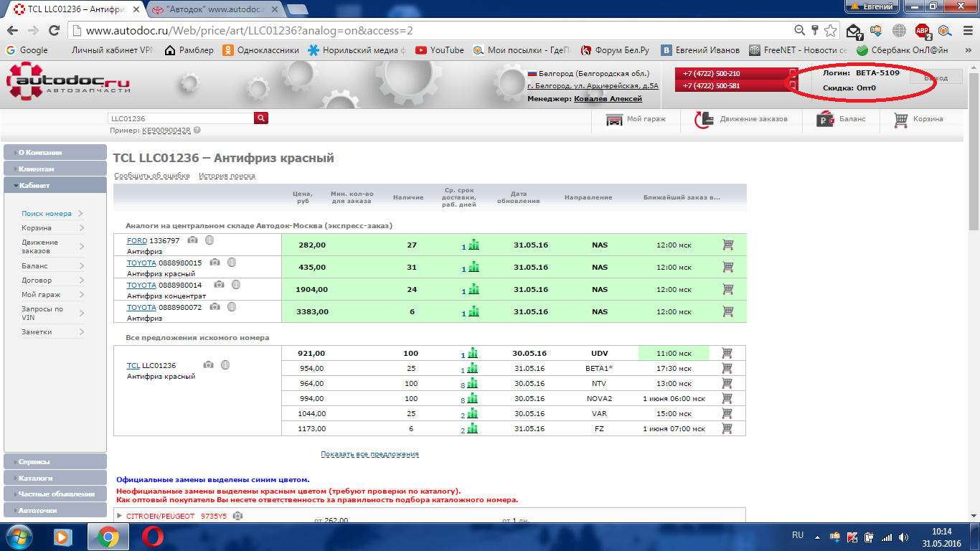Switch to the Автодок browser tab
This screenshot has width=980, height=551.
215,9
